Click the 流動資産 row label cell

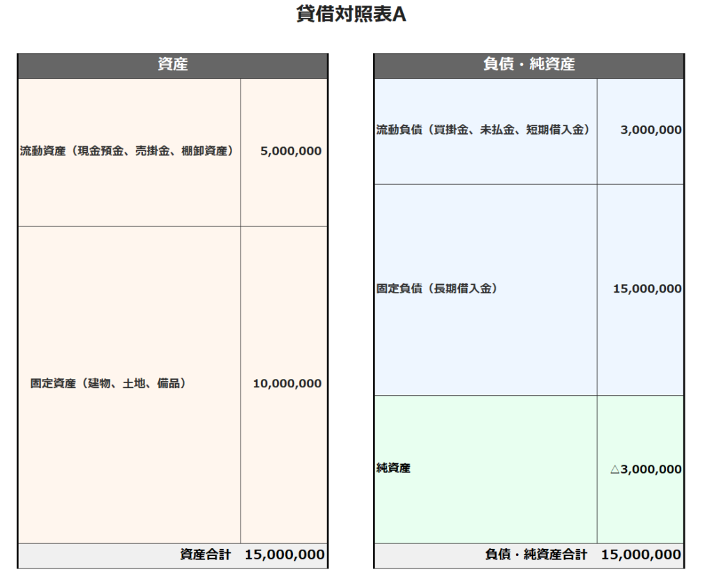click(x=126, y=151)
